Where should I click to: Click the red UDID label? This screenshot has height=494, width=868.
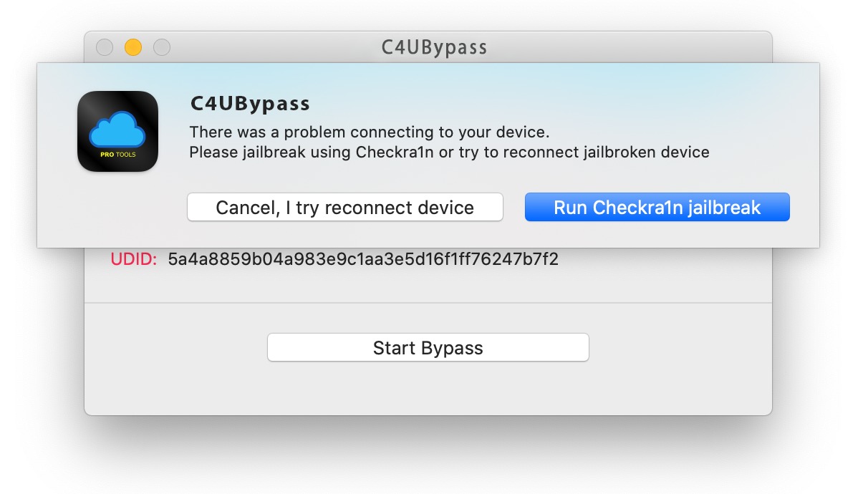[134, 259]
